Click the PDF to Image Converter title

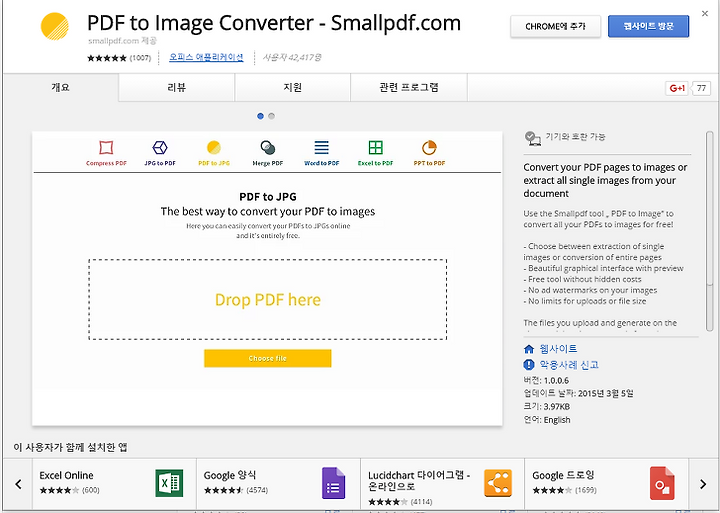pos(274,23)
